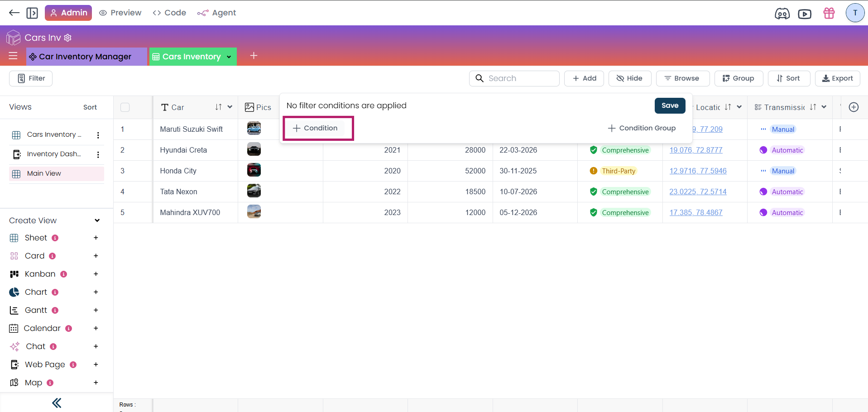Switch to Preview mode
This screenshot has width=868, height=412.
pos(120,13)
